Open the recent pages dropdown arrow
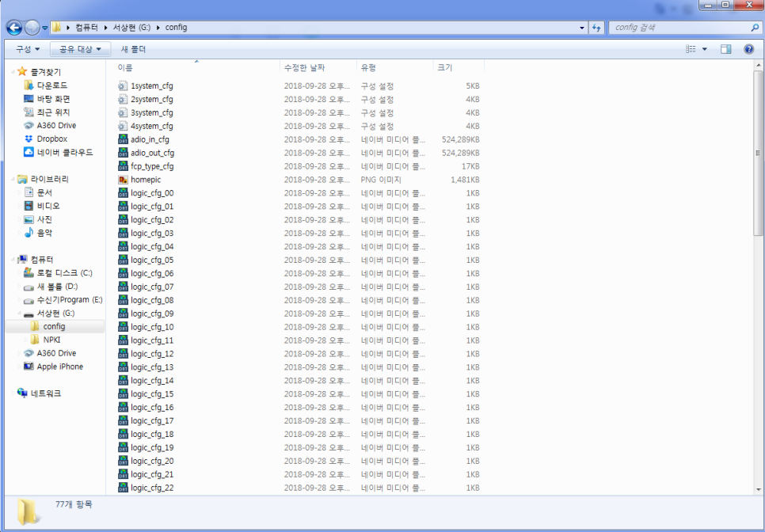The height and width of the screenshot is (532, 765). click(x=45, y=28)
